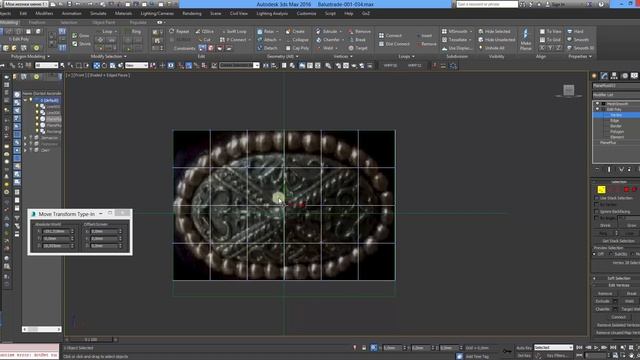Click Hide Unselected in Visibility panel
The image size is (640, 360).
(496, 40)
